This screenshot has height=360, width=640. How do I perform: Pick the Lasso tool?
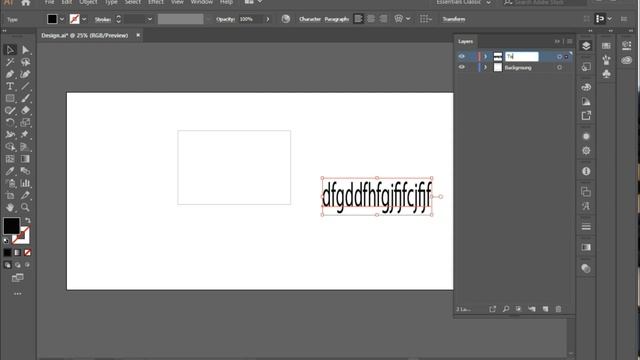pyautogui.click(x=25, y=62)
